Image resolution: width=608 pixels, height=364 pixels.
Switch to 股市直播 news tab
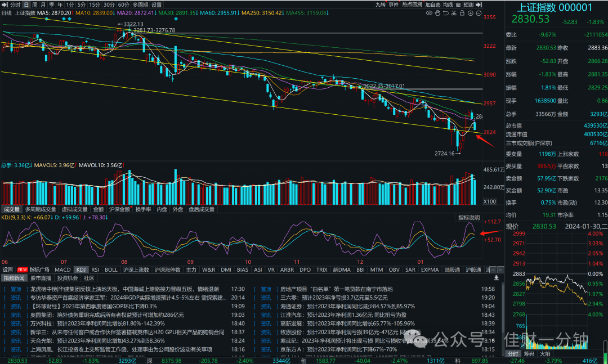click(x=41, y=278)
